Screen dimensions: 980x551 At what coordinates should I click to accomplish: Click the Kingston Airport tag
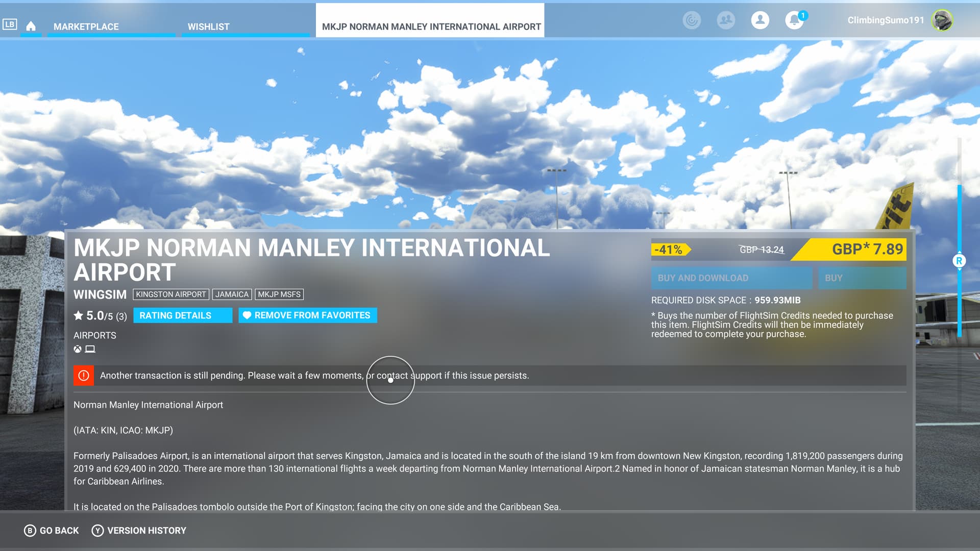(170, 294)
